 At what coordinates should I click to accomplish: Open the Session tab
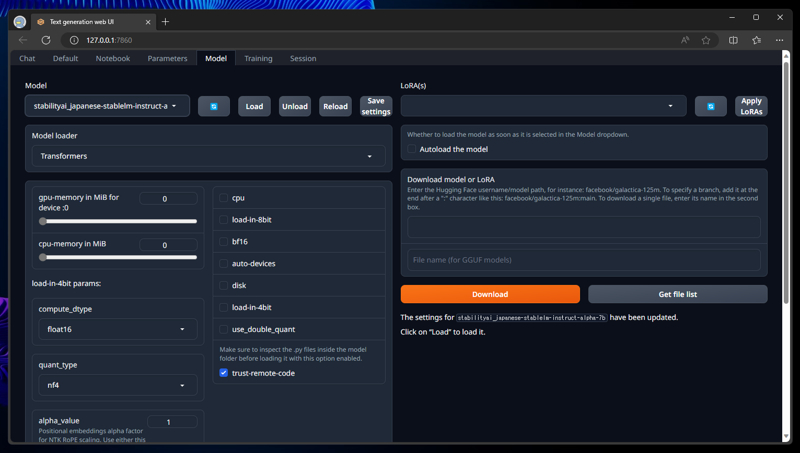click(x=303, y=58)
